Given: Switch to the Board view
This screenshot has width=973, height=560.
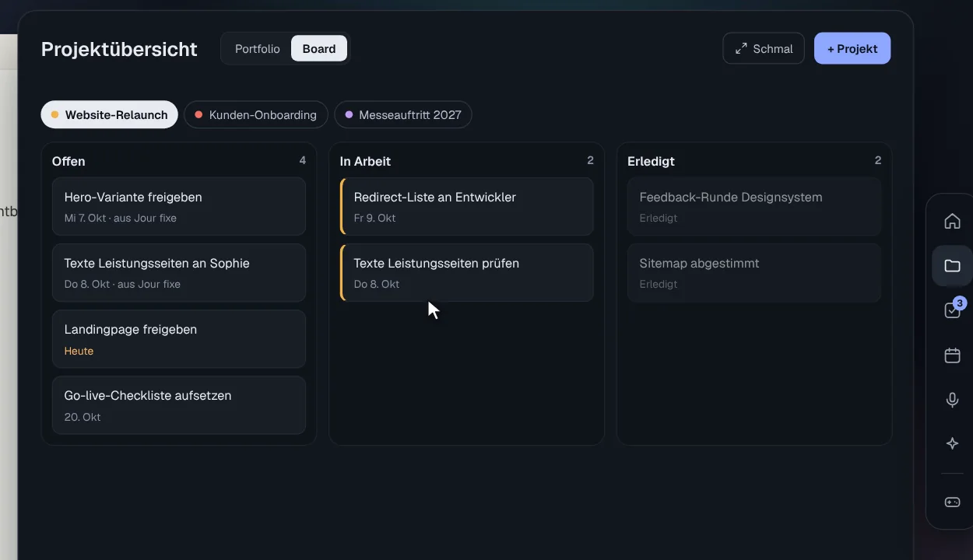Looking at the screenshot, I should [319, 48].
